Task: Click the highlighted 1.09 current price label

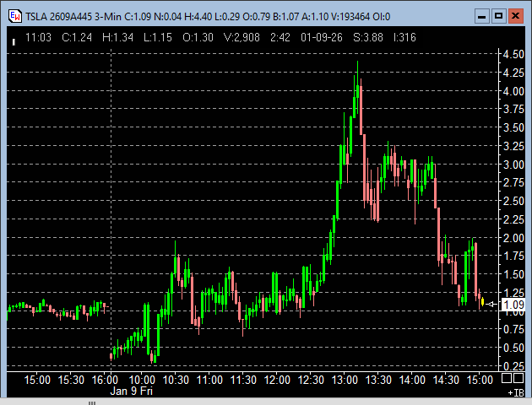Action: pos(513,305)
